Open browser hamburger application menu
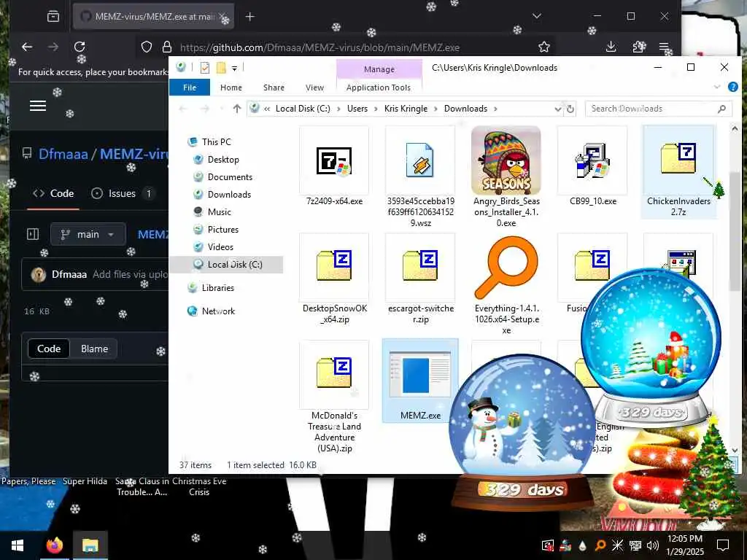 coord(664,47)
